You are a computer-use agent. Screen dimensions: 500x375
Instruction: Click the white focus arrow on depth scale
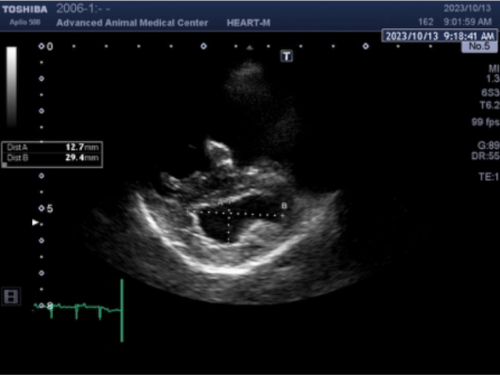point(35,222)
